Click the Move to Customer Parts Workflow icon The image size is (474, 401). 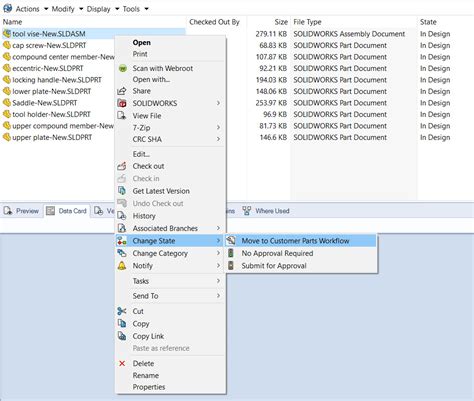click(x=231, y=241)
